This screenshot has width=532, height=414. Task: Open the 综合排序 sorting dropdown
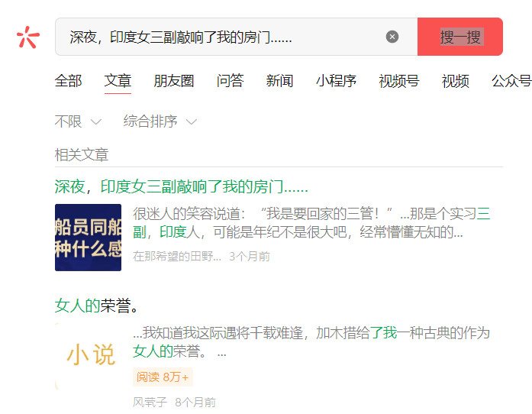pyautogui.click(x=160, y=121)
